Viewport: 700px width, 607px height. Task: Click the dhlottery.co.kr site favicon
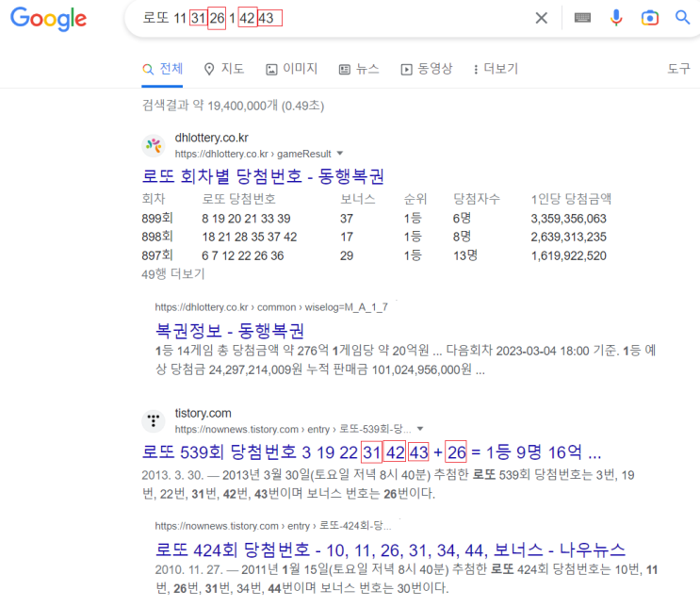(154, 145)
